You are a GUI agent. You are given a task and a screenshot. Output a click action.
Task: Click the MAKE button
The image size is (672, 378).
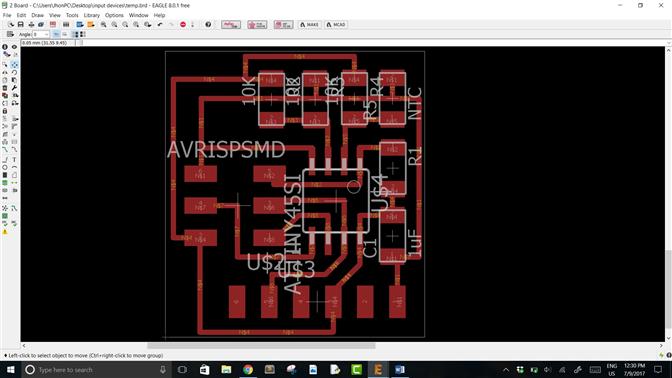(309, 24)
